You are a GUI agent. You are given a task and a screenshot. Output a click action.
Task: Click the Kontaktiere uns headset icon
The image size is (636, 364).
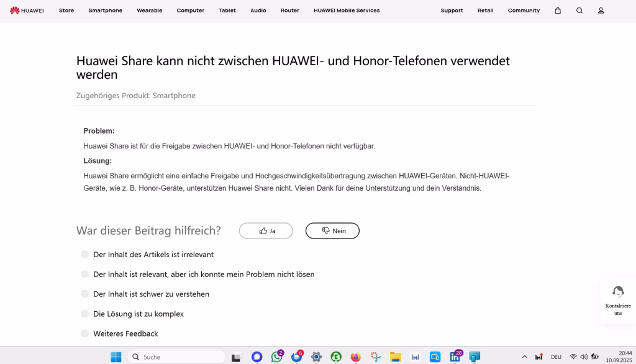618,292
